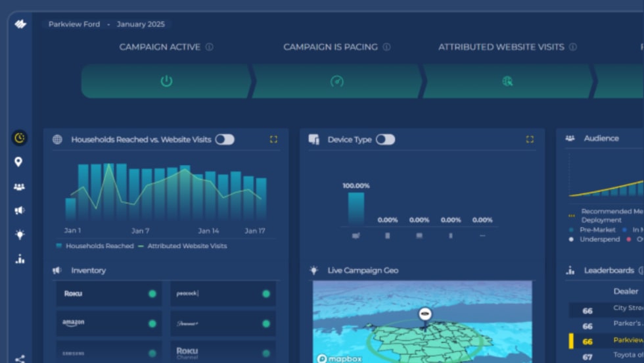Click the Dealer column header in Leaderboards
Viewport: 644px width, 363px height.
point(626,291)
